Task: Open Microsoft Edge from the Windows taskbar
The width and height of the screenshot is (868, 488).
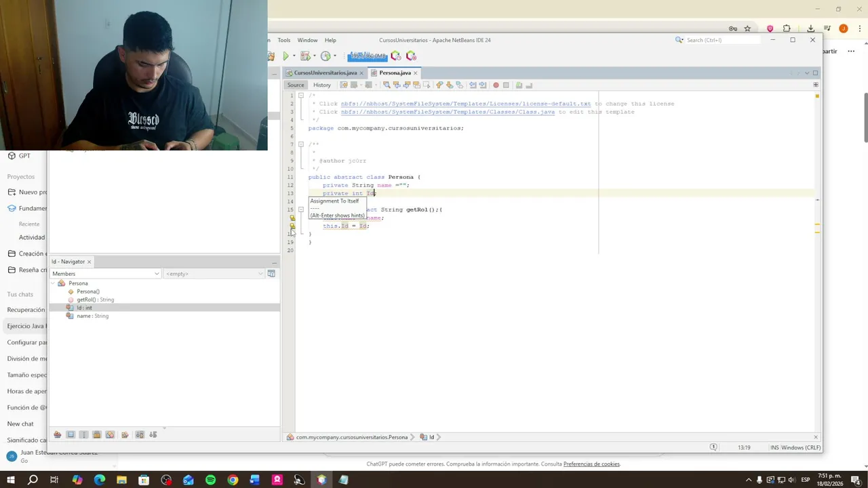Action: (100, 480)
